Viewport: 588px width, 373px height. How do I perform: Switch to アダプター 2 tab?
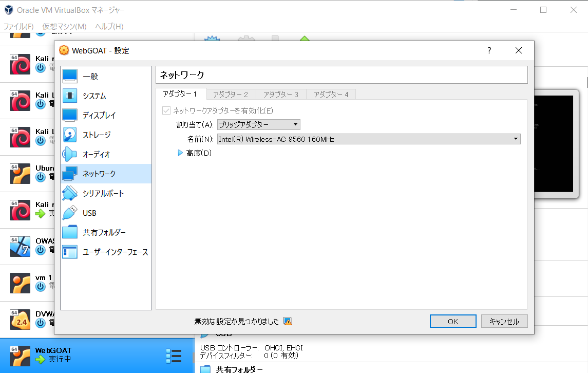(x=231, y=94)
